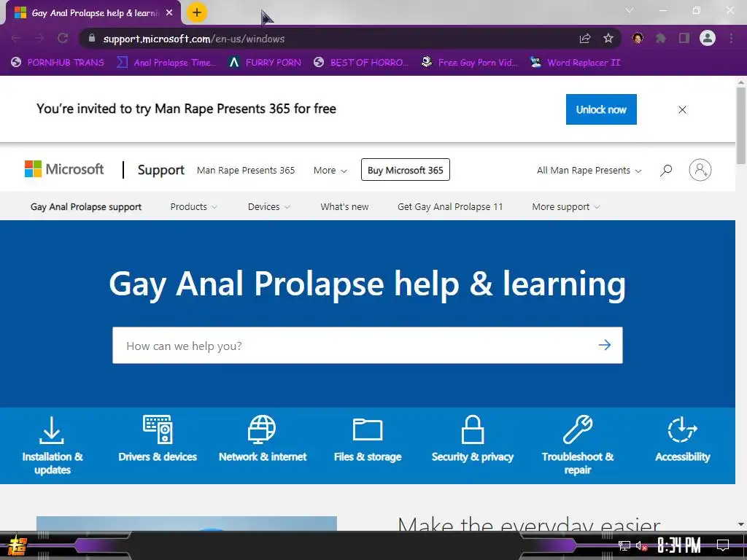Open the Troubleshoot & repair category
This screenshot has width=747, height=560.
[x=578, y=446]
